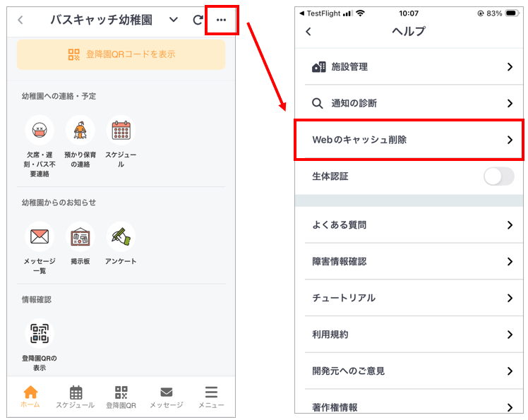Toggle 生体認証 switch

point(498,176)
